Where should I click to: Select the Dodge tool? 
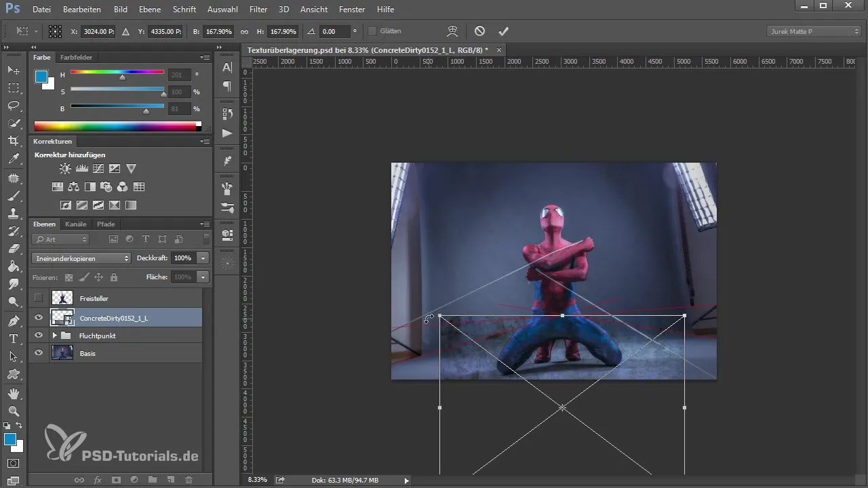click(14, 302)
